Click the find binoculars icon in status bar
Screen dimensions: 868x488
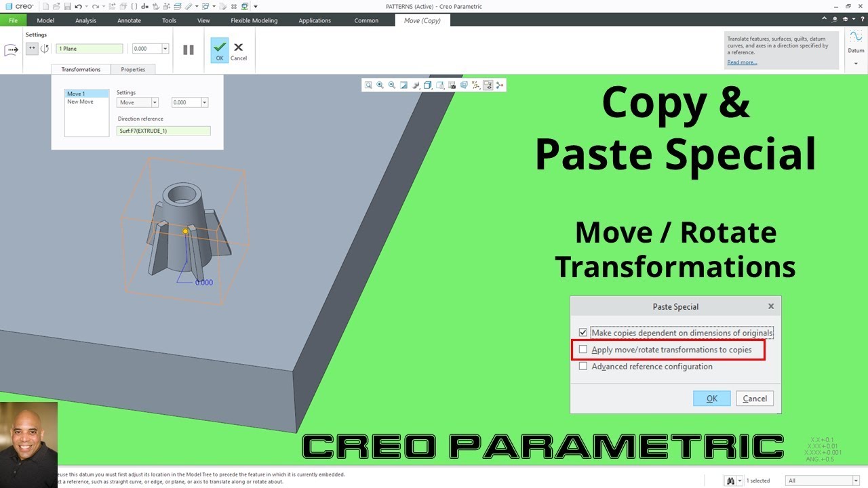[730, 481]
